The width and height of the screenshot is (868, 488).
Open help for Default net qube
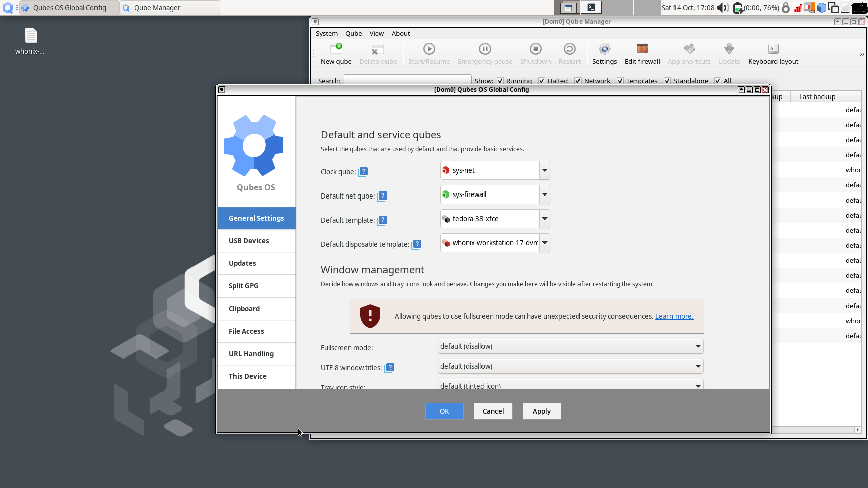tap(382, 196)
